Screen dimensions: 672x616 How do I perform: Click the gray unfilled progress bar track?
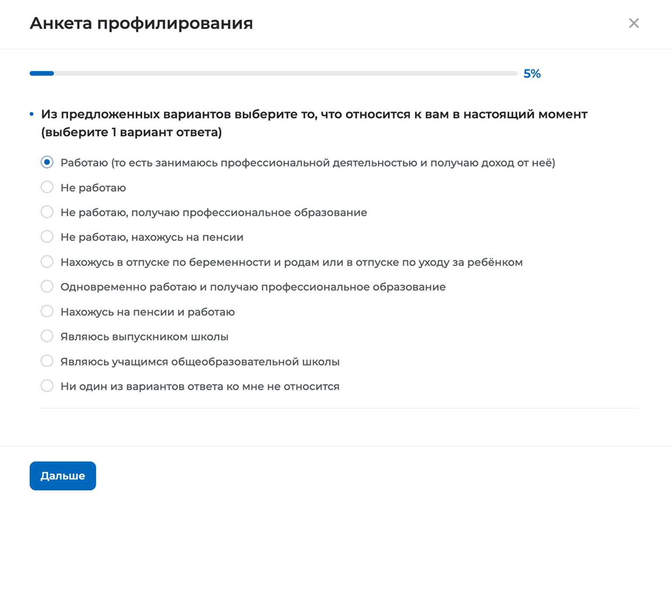[x=285, y=73]
